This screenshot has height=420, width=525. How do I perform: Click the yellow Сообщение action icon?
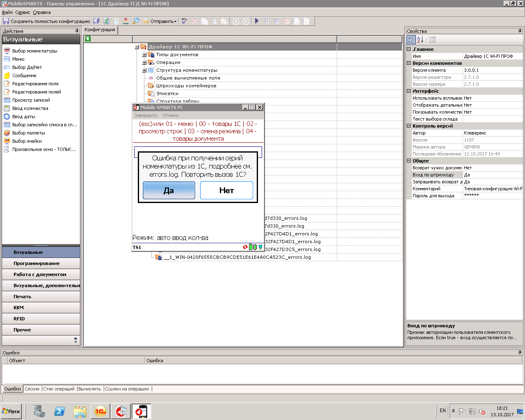(x=7, y=75)
